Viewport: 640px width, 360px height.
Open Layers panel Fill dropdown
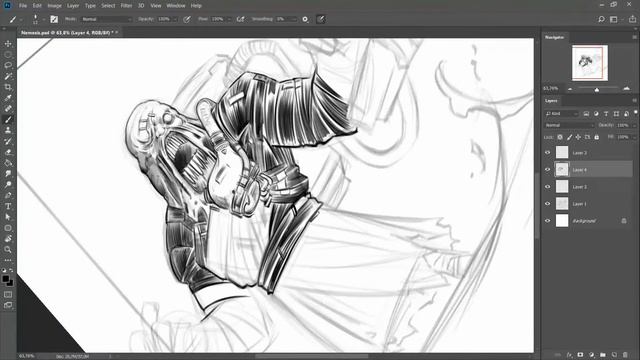634,137
